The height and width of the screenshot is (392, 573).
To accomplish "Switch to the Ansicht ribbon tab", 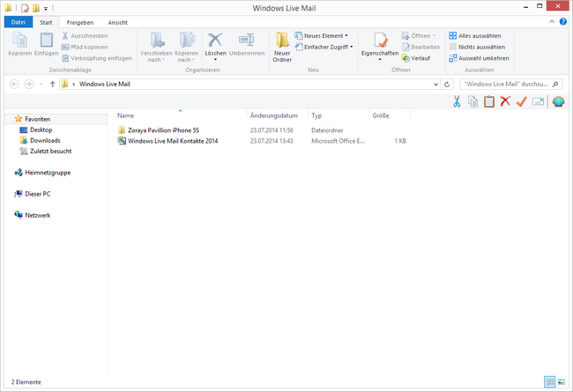I will coord(117,22).
